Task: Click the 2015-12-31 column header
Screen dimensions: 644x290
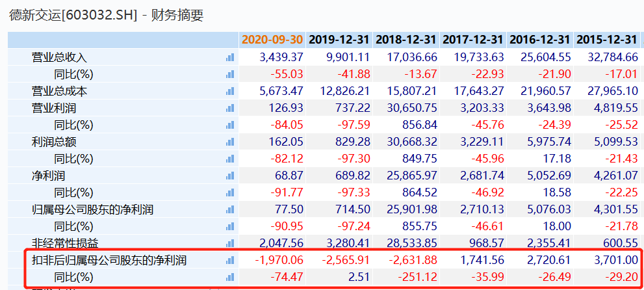Action: tap(607, 40)
